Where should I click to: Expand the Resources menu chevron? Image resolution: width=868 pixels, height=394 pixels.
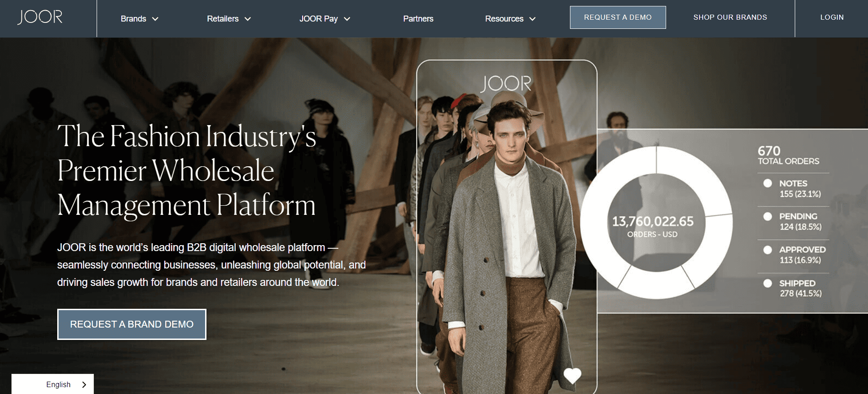tap(532, 19)
